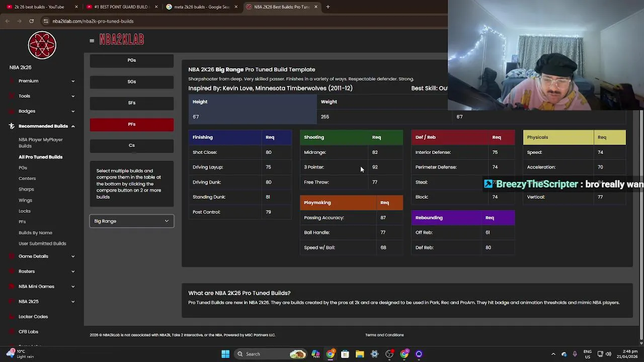Expand the Game Details sidebar menu
Screen dimensions: 644x362
(42, 256)
